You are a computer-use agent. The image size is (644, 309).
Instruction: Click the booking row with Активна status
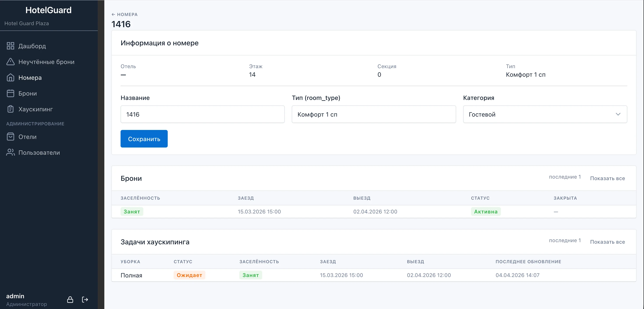(374, 211)
